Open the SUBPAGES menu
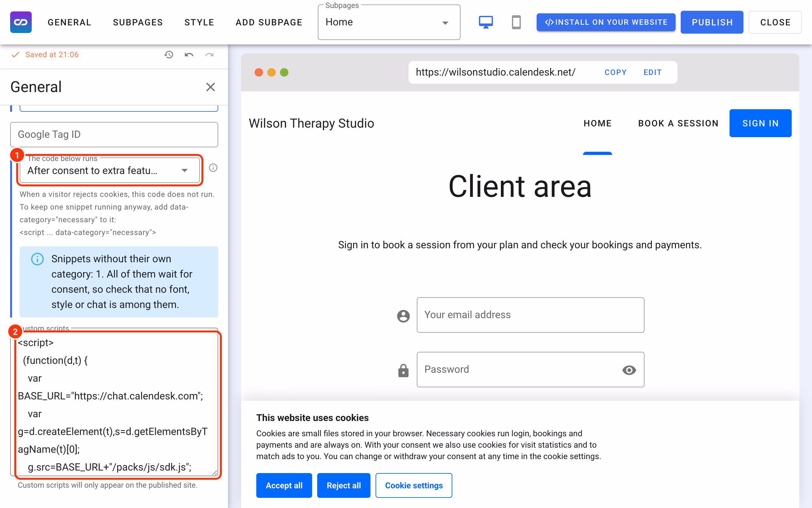Image resolution: width=812 pixels, height=508 pixels. 138,23
